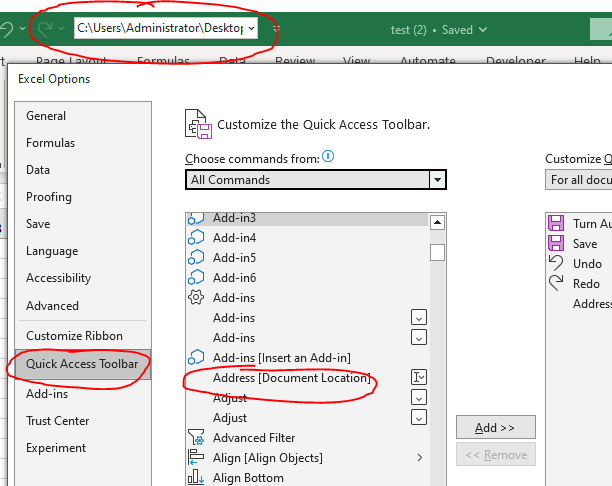This screenshot has width=612, height=486.
Task: Open the Help ribbon tab
Action: click(x=587, y=61)
